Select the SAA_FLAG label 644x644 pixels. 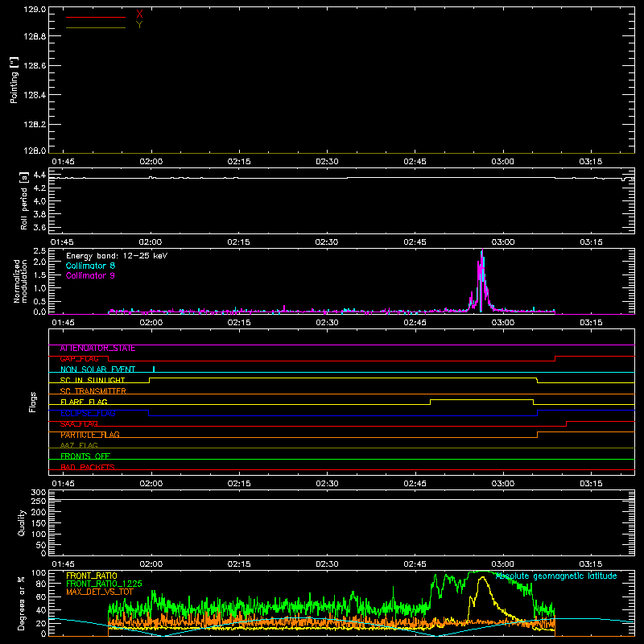[x=79, y=424]
